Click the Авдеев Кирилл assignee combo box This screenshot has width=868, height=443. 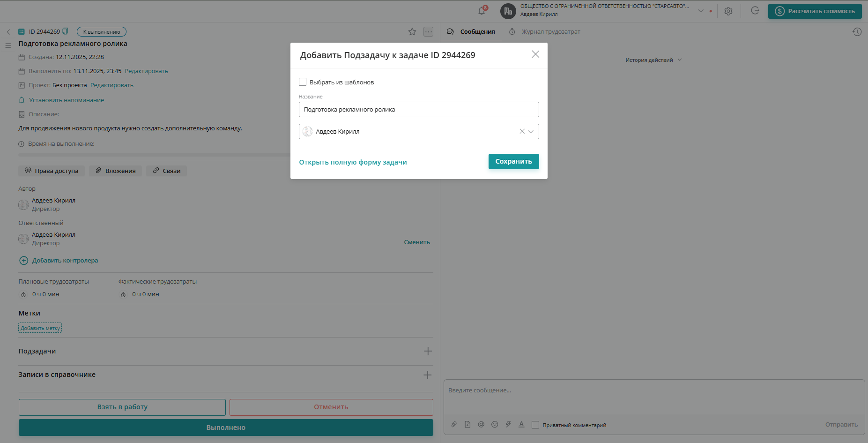[419, 131]
